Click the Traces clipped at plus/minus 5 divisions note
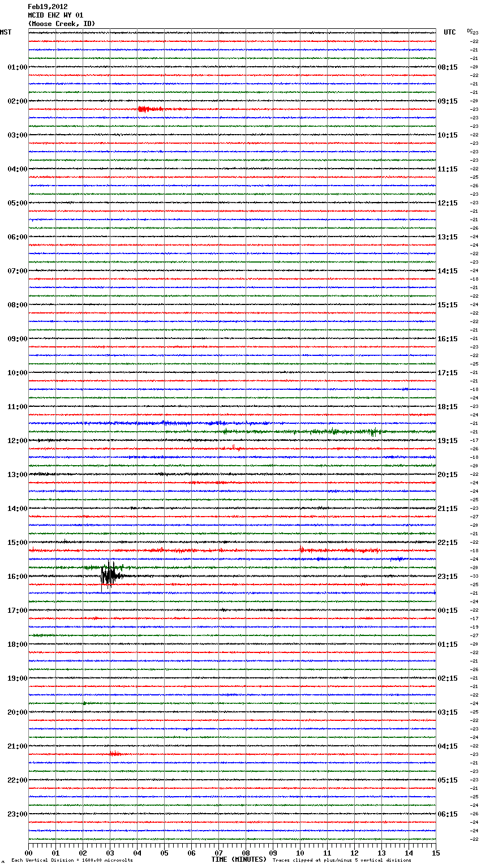This screenshot has width=481, height=868. coord(342,861)
